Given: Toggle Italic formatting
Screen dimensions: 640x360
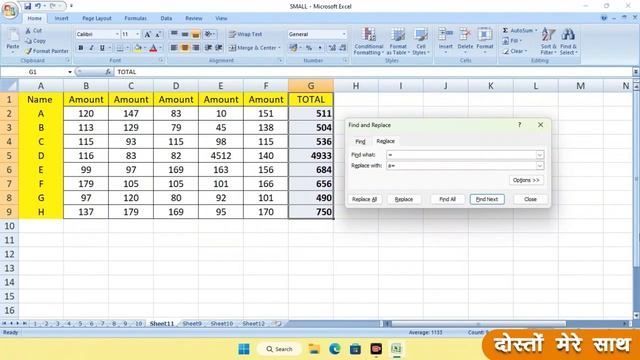Looking at the screenshot, I should (91, 48).
